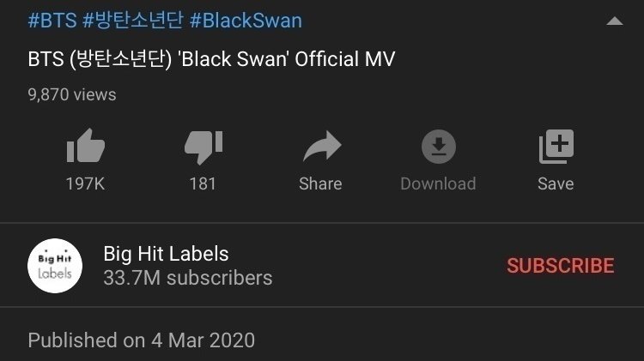Click the 33.7M subscribers text

coord(188,278)
